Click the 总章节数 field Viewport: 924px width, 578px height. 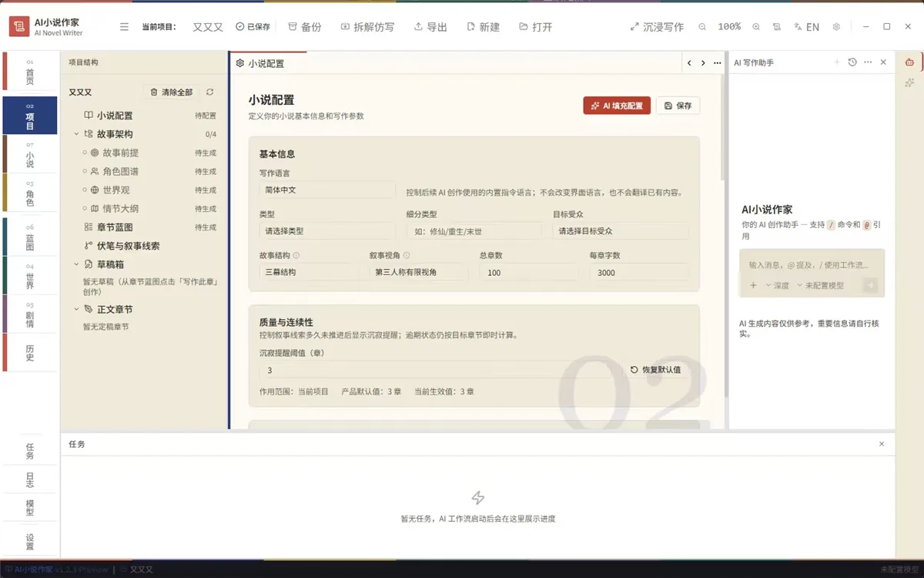click(x=529, y=272)
